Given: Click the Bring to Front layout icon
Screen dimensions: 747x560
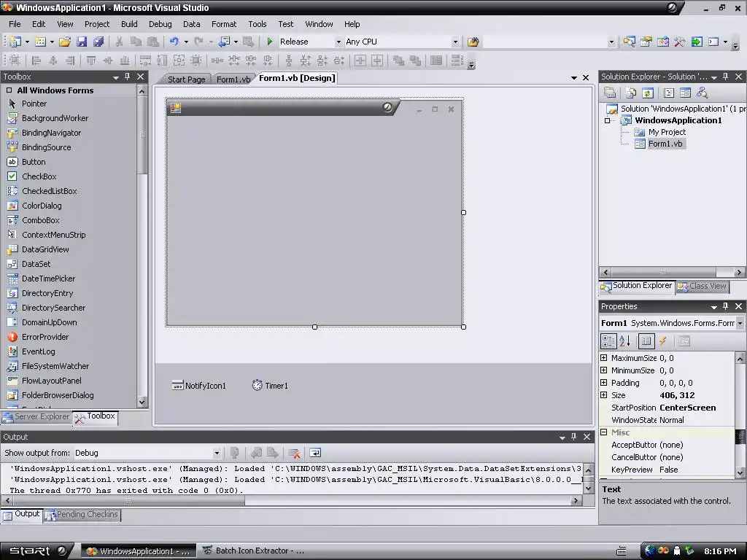Looking at the screenshot, I should (398, 61).
